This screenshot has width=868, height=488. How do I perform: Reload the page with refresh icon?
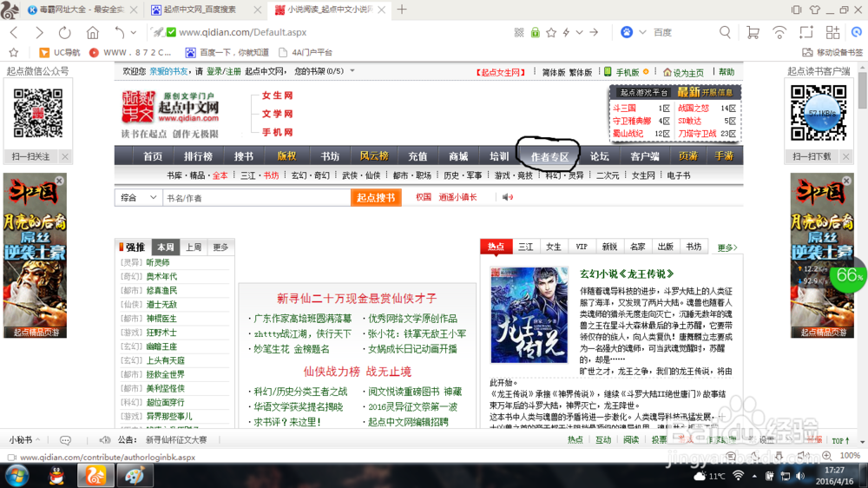(x=65, y=33)
